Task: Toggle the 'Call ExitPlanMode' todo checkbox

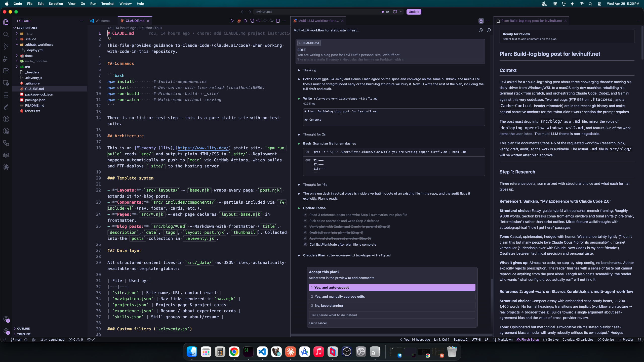Action: pyautogui.click(x=305, y=244)
